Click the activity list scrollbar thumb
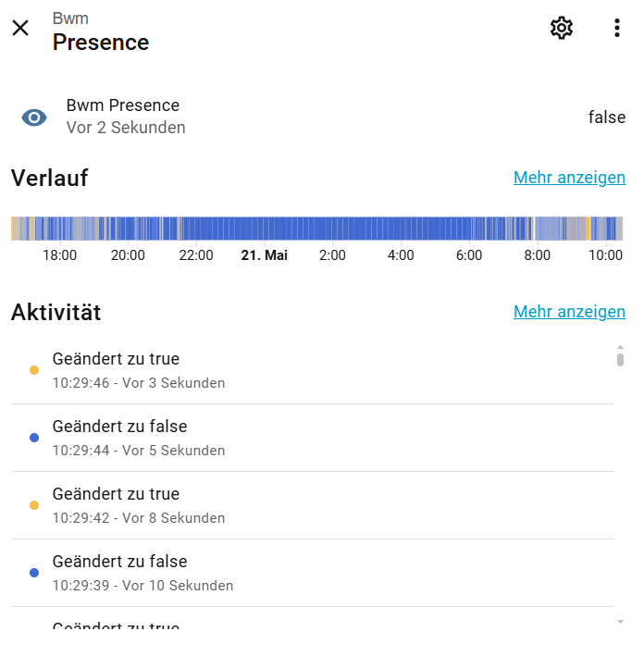This screenshot has width=644, height=669. (620, 360)
